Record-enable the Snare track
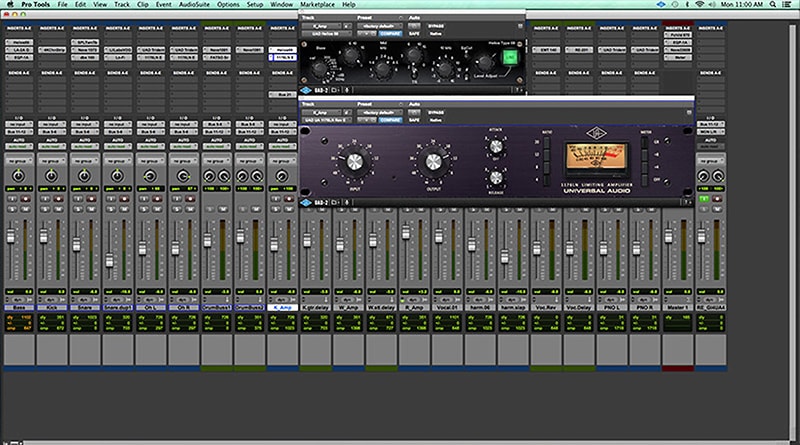Screen dimensions: 800x445 [x=91, y=199]
